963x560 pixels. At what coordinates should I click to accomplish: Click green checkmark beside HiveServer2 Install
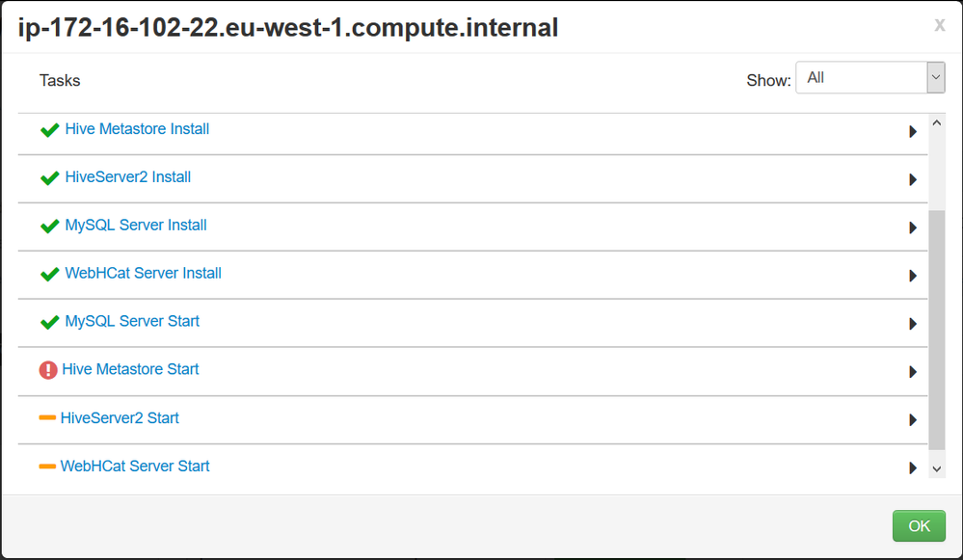tap(49, 178)
